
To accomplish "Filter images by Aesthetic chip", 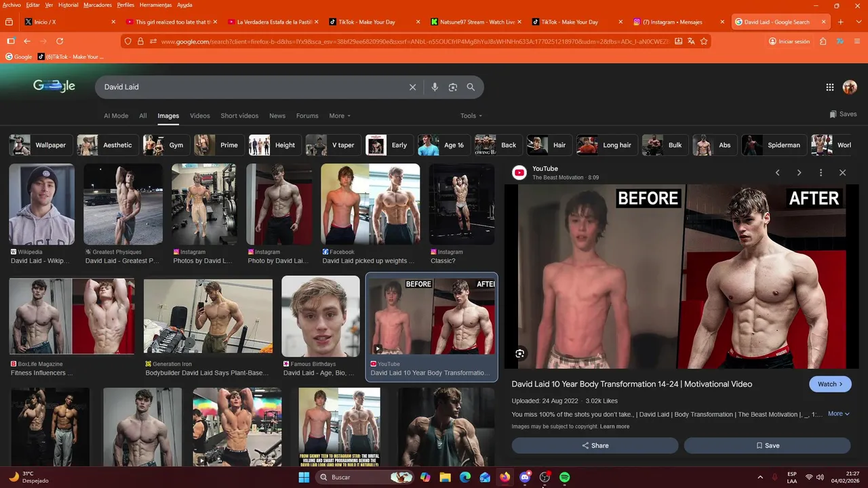I will pos(108,145).
